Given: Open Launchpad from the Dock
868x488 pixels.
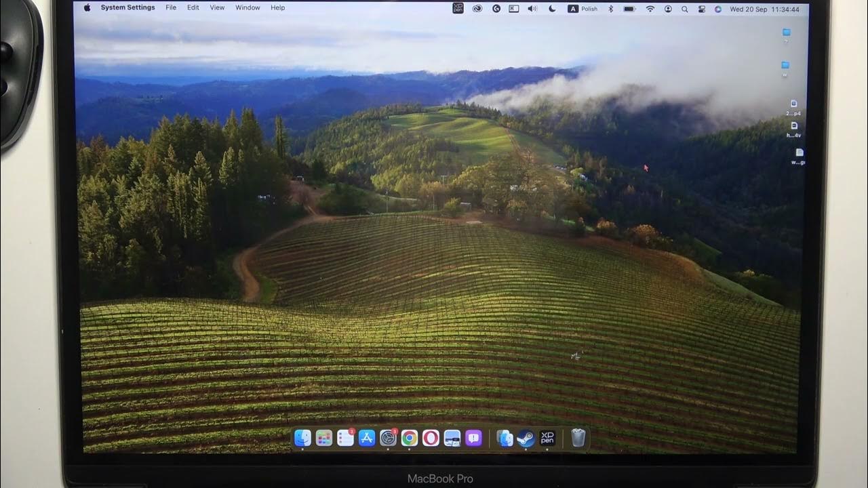Looking at the screenshot, I should [x=324, y=439].
